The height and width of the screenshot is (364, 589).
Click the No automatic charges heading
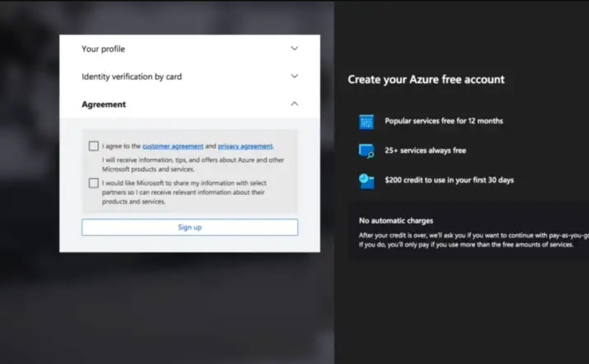point(396,220)
